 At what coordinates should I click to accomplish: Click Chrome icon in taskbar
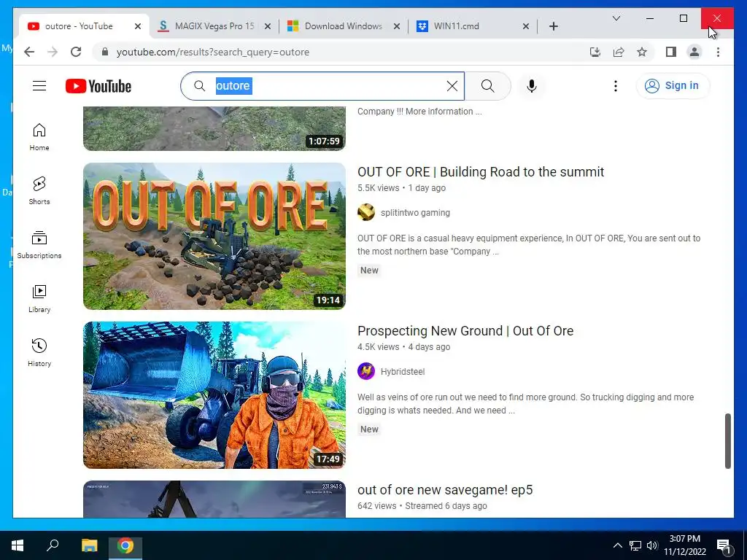(125, 545)
